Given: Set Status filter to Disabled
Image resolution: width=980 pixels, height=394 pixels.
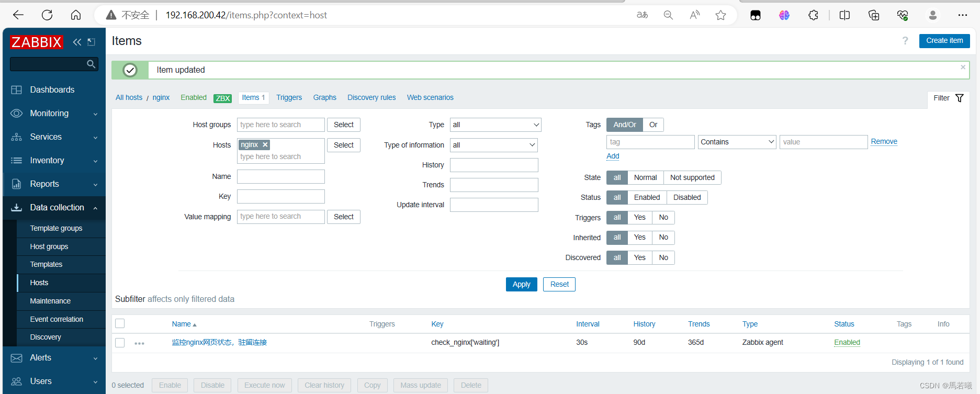Looking at the screenshot, I should click(687, 197).
